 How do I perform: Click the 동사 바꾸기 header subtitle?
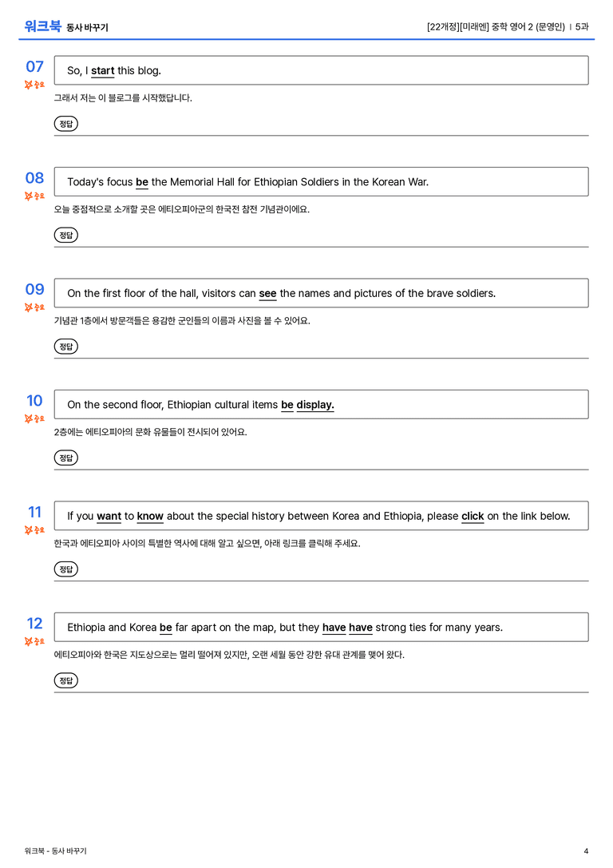tap(88, 28)
